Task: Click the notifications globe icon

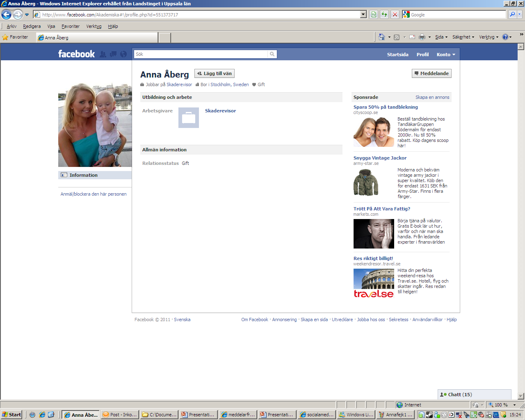Action: click(123, 54)
